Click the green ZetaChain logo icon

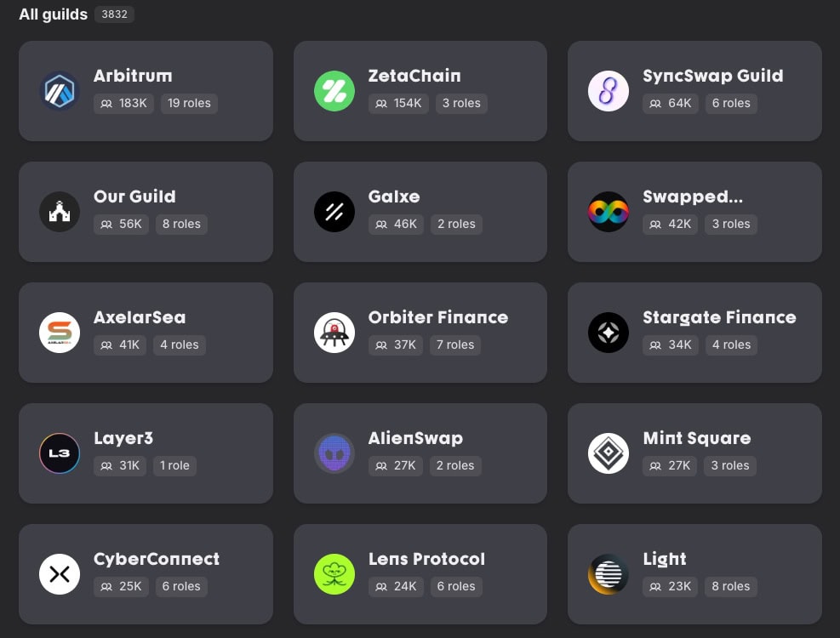(x=334, y=91)
